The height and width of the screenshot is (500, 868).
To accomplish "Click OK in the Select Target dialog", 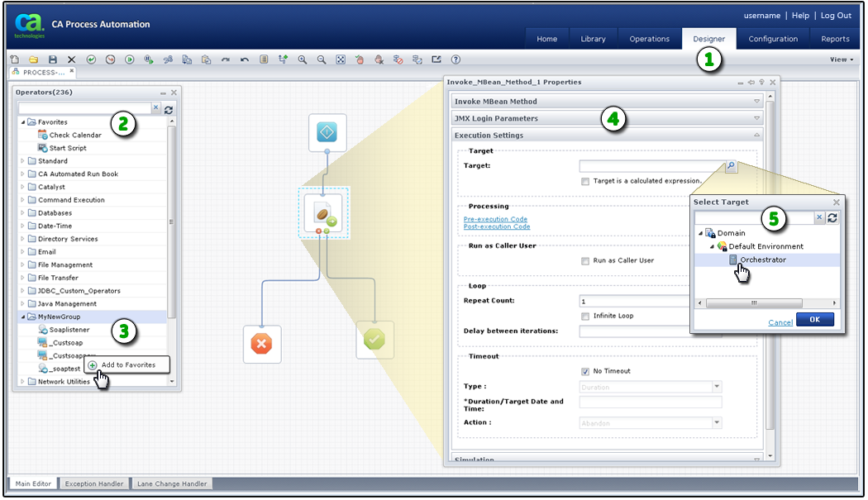I will coord(815,320).
